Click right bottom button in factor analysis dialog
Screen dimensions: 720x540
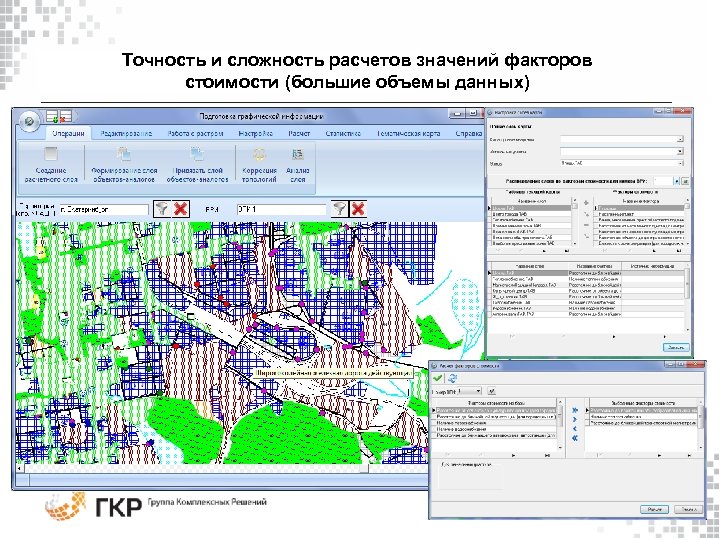tap(688, 509)
